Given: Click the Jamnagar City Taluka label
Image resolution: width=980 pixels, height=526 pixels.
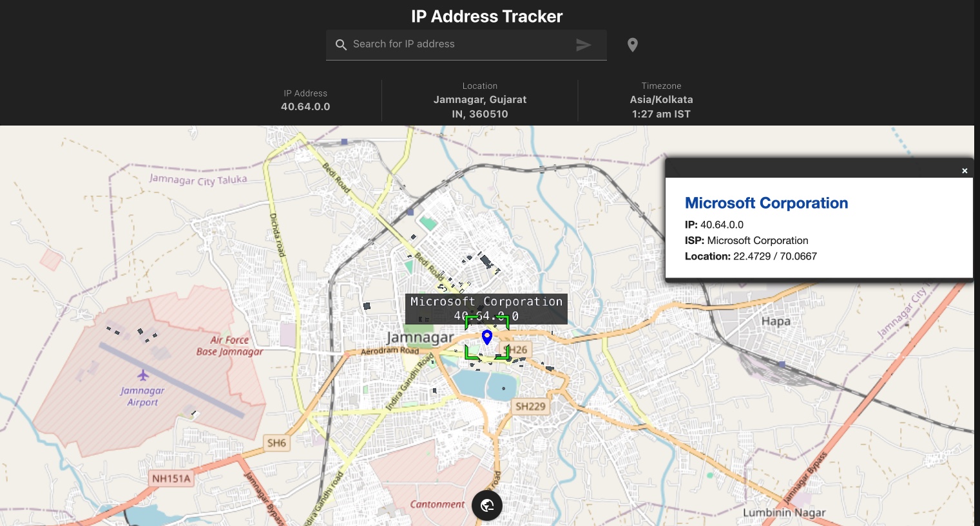Looking at the screenshot, I should point(198,180).
